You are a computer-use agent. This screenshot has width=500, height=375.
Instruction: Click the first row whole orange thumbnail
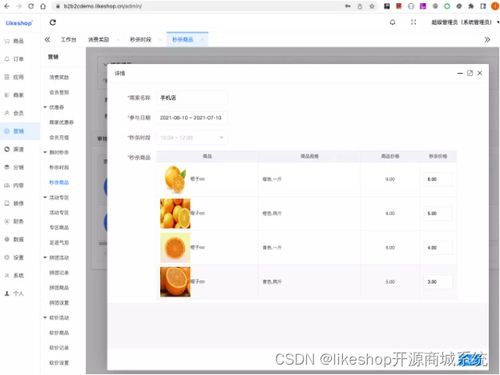(175, 179)
